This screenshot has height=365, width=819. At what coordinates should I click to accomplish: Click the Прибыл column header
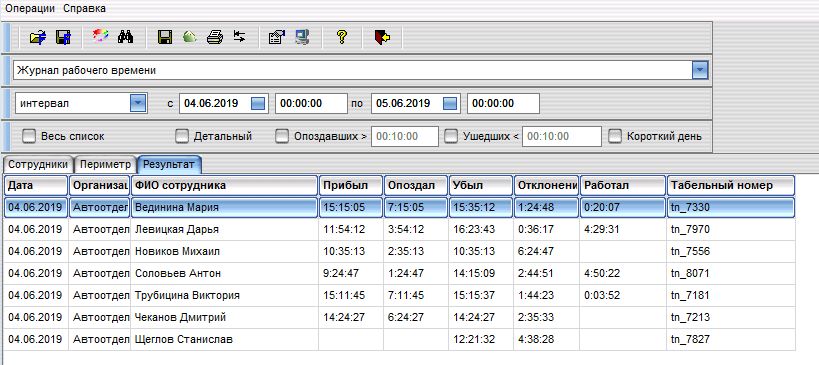click(x=351, y=185)
